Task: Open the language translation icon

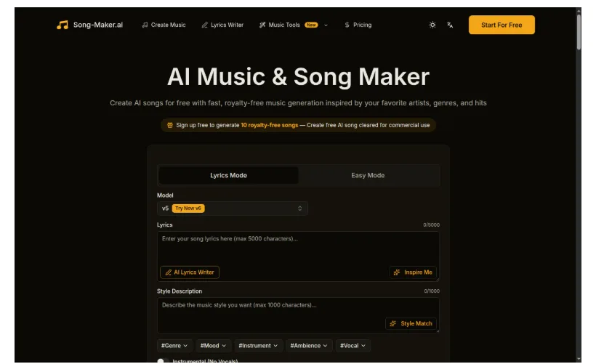Action: (x=451, y=25)
